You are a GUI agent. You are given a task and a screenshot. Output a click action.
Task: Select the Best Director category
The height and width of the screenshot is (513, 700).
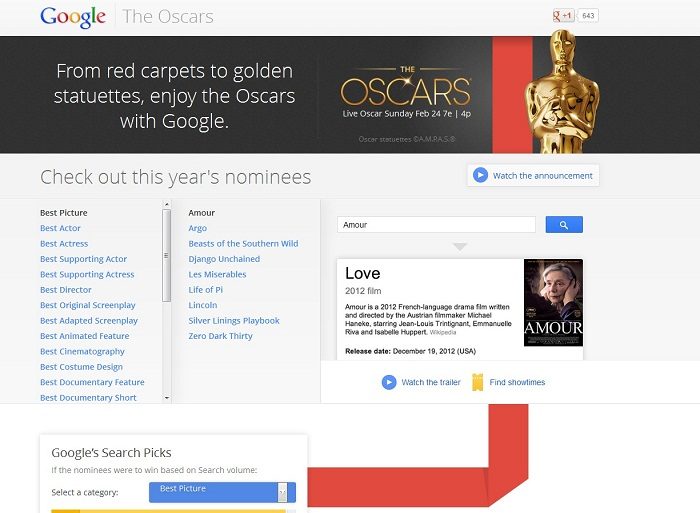(x=66, y=290)
